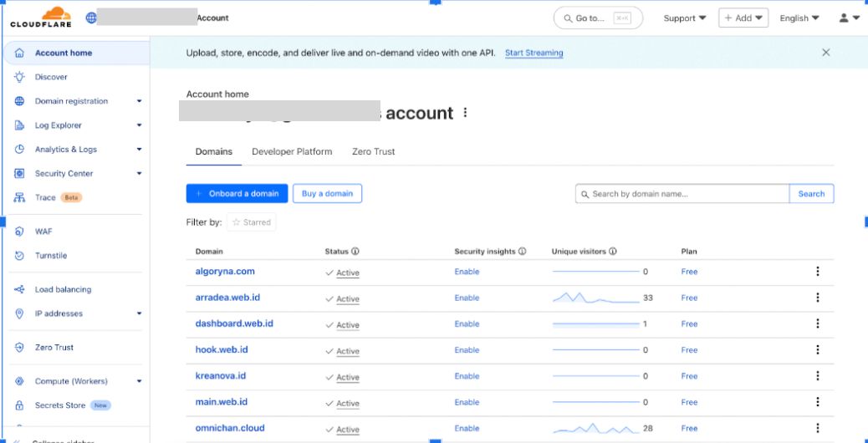Open the Discover lightbulb icon
Image resolution: width=868 pixels, height=443 pixels.
pos(19,77)
